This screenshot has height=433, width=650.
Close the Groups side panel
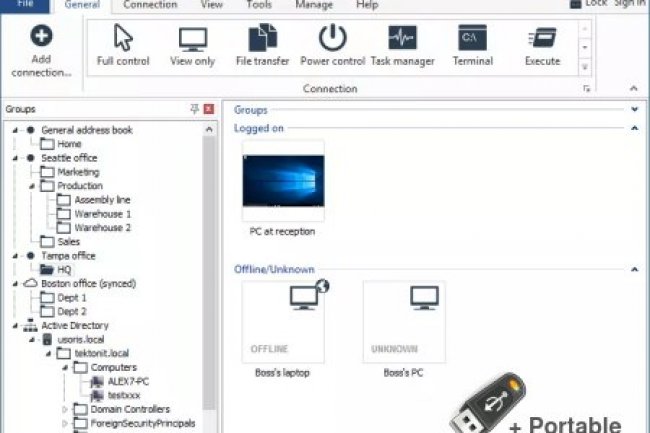[208, 108]
